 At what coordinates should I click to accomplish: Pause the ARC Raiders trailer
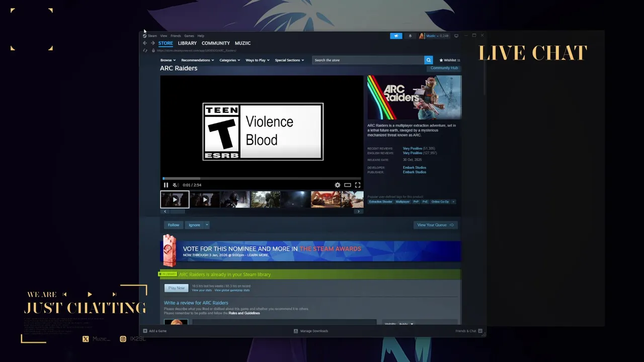[166, 185]
